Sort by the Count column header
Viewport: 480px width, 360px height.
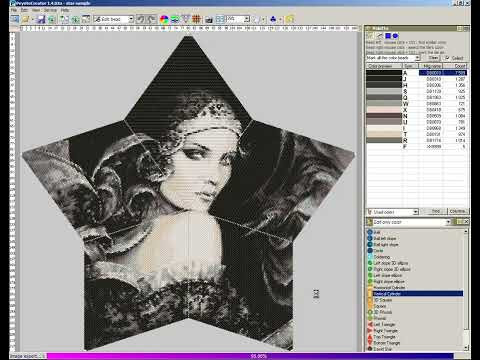[x=456, y=66]
